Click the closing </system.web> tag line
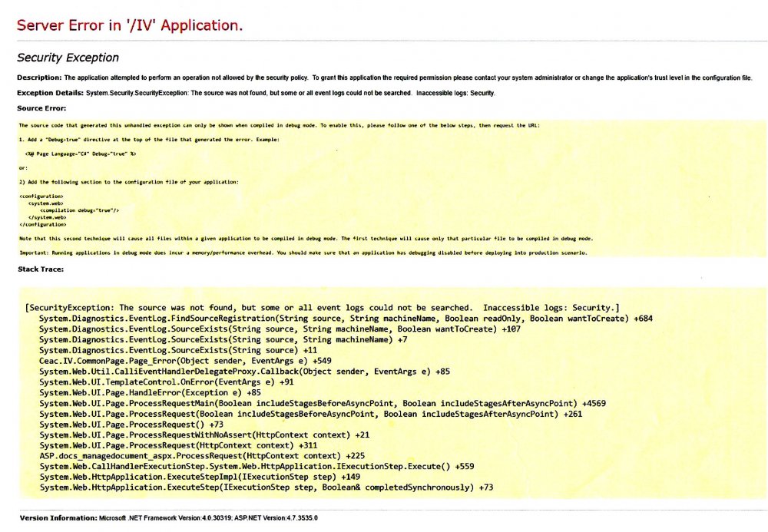Screen dimensions: 768x532 (x=48, y=216)
